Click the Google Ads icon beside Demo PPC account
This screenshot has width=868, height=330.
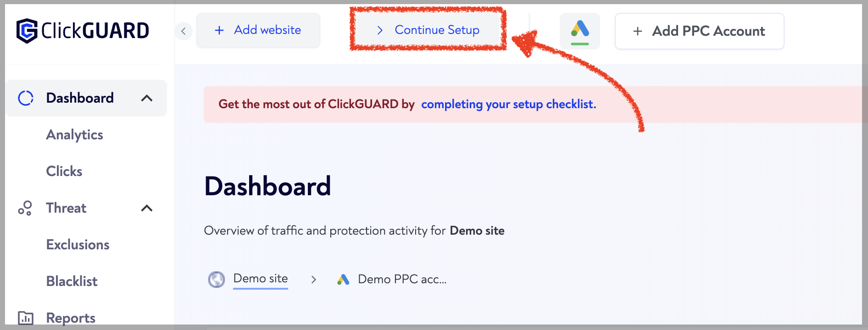(x=343, y=279)
